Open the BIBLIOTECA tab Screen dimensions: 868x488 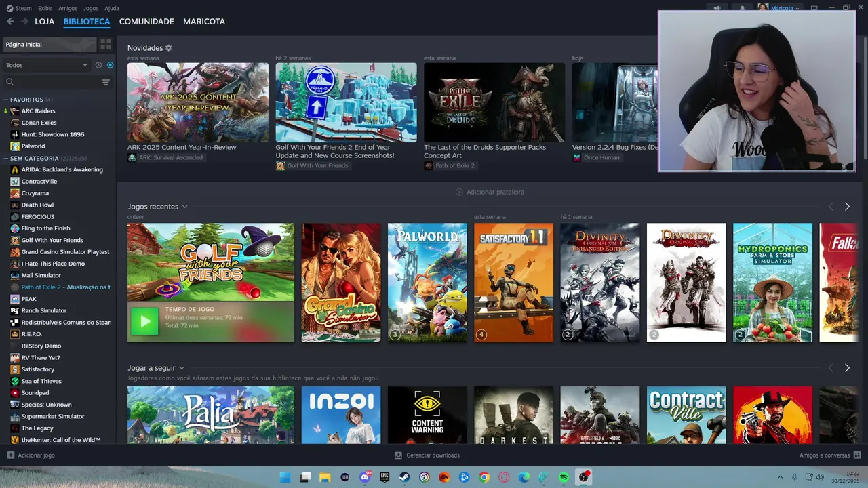(87, 22)
